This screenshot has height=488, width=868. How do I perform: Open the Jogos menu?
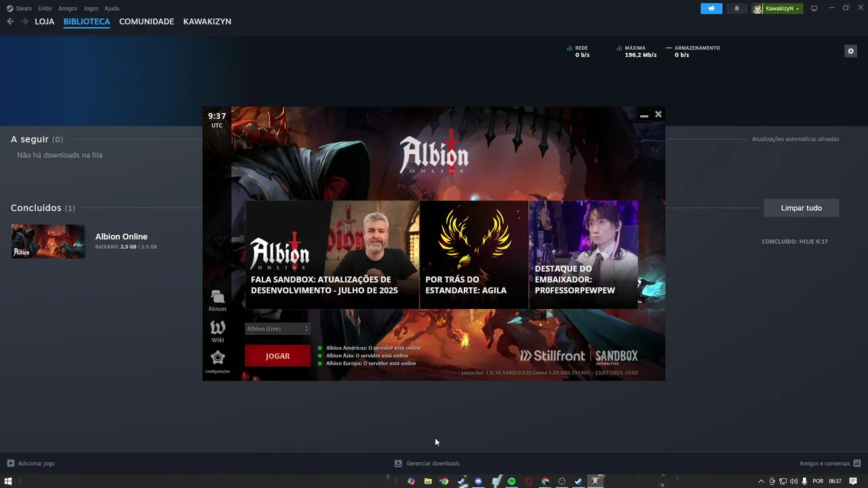click(x=91, y=8)
